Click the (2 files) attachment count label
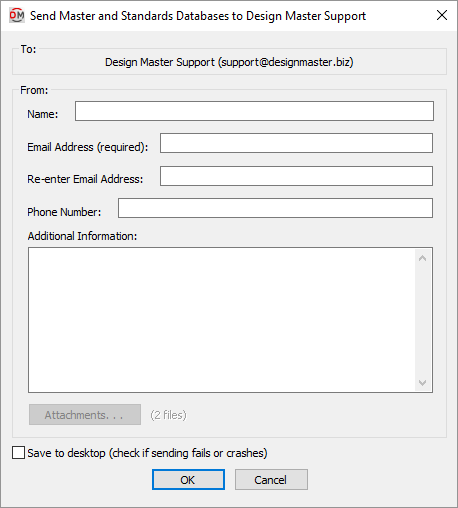458x508 pixels. (x=168, y=415)
